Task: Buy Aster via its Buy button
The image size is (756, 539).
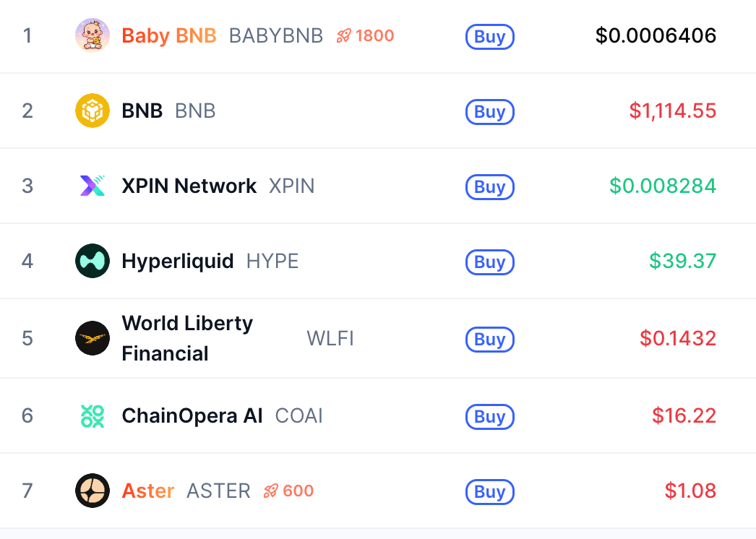Action: pyautogui.click(x=490, y=492)
